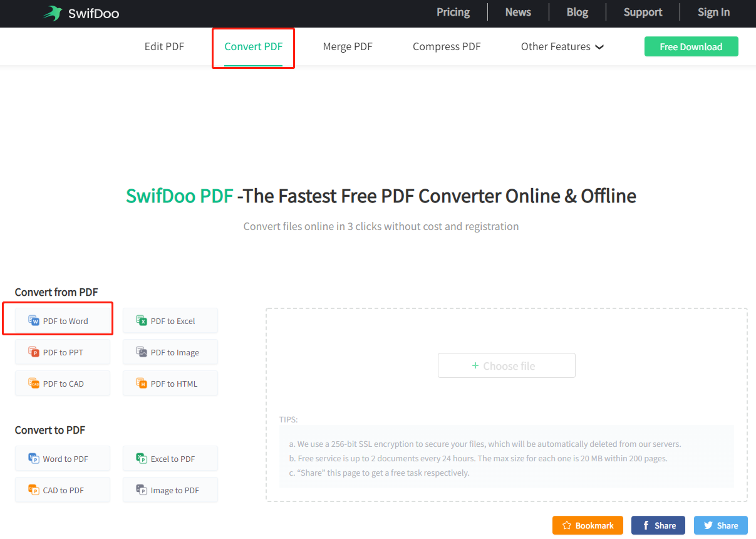
Task: Pick the PDF to CAD icon
Action: point(34,384)
